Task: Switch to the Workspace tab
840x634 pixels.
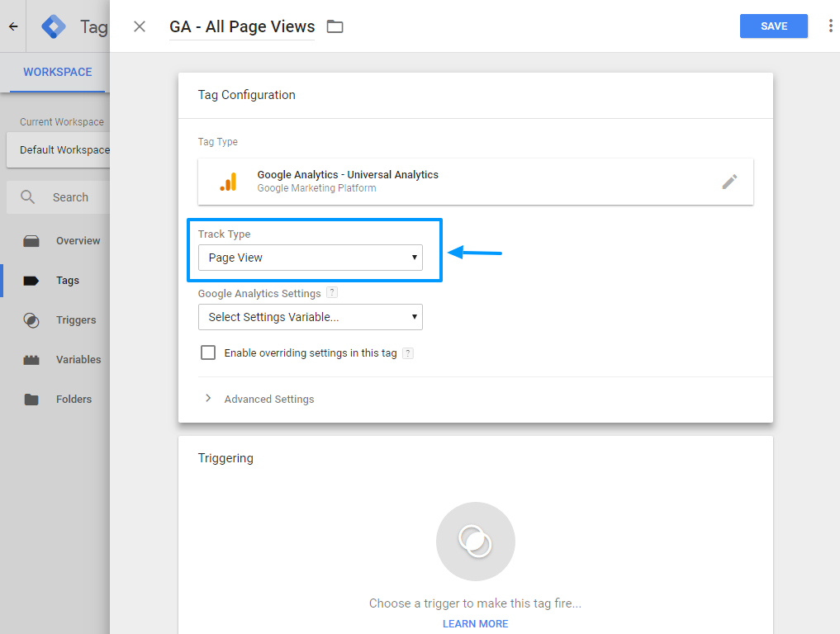Action: [x=57, y=72]
